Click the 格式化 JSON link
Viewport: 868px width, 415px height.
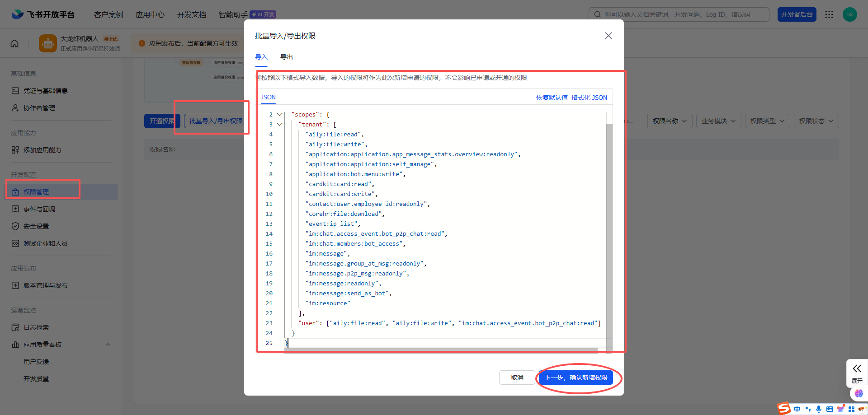(x=589, y=98)
